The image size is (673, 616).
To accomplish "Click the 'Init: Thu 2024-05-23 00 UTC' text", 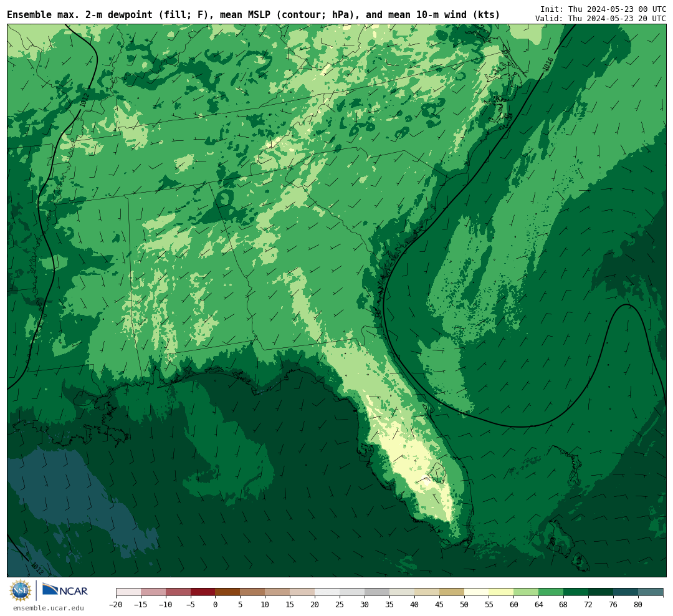I will click(x=603, y=9).
